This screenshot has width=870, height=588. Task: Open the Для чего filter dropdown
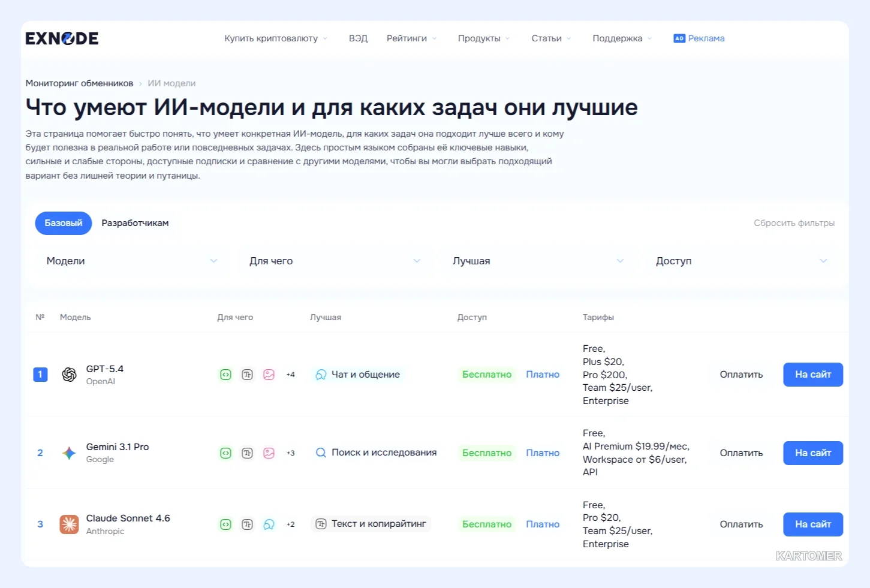pos(335,261)
